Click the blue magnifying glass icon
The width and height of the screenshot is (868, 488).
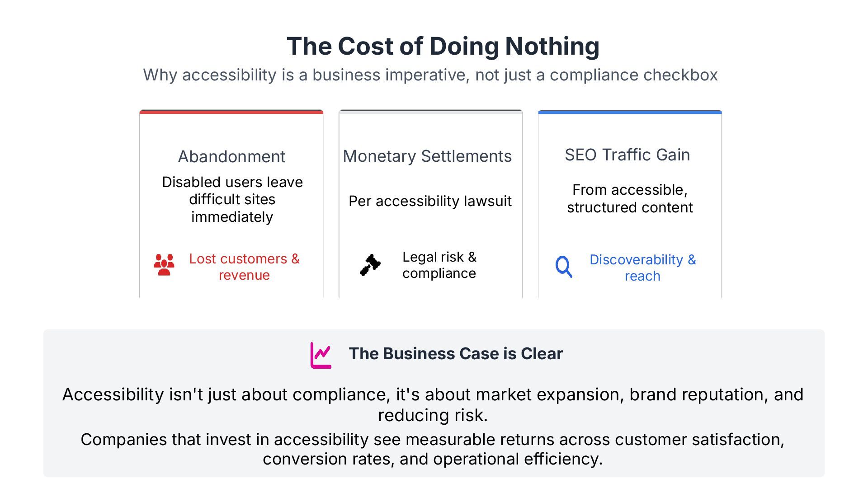coord(564,267)
